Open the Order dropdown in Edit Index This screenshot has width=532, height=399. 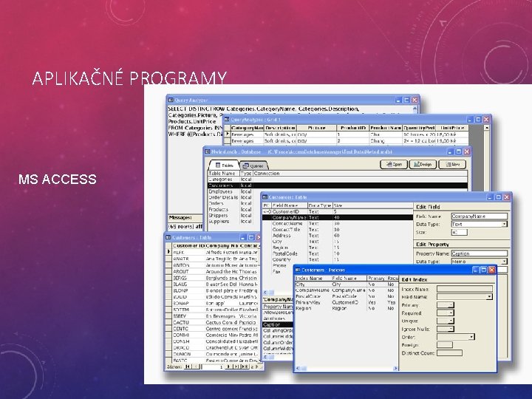pos(471,337)
